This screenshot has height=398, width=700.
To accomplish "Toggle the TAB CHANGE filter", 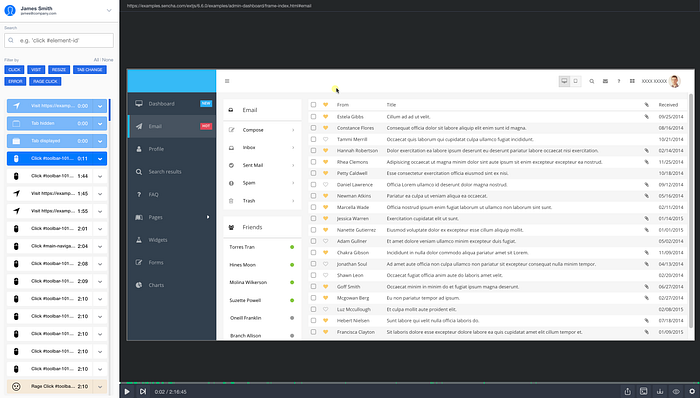I will pos(90,70).
